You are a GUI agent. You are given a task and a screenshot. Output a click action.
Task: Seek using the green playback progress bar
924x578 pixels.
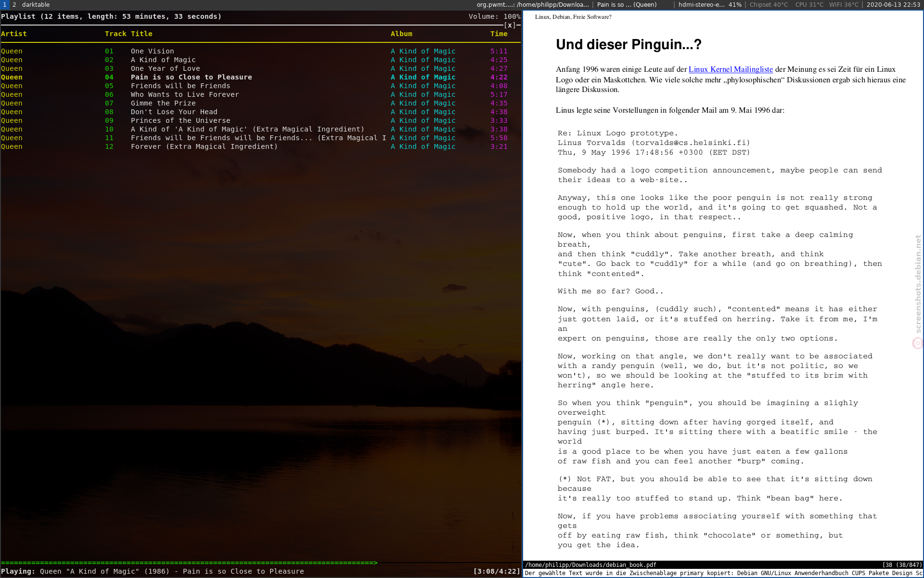[x=189, y=563]
